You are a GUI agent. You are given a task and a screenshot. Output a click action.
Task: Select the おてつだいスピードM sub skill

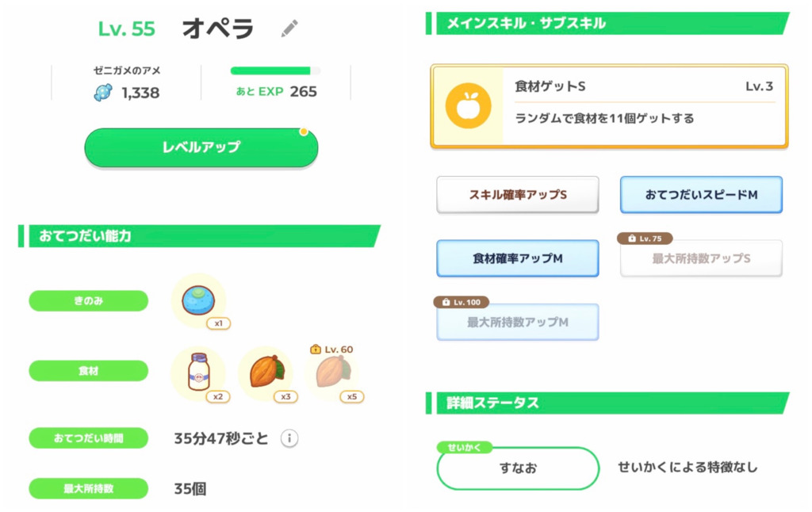point(701,194)
